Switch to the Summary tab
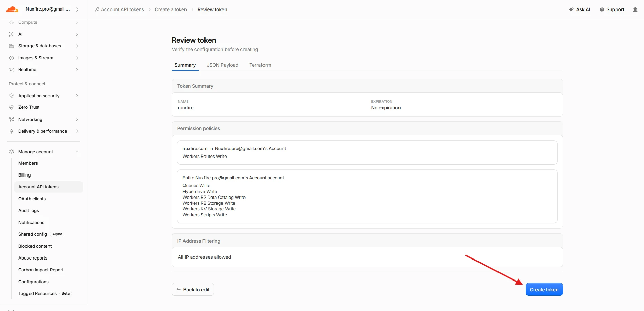Image resolution: width=644 pixels, height=311 pixels. click(185, 65)
